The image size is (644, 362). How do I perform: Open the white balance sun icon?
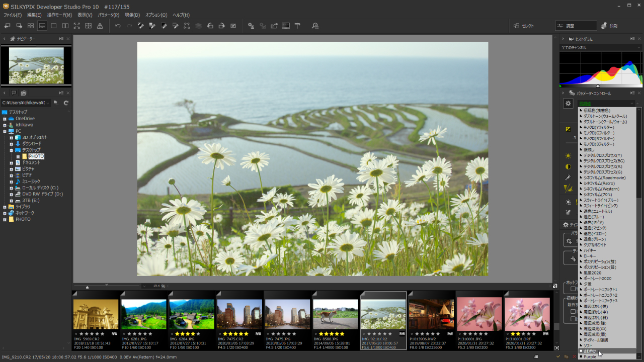[x=568, y=156]
